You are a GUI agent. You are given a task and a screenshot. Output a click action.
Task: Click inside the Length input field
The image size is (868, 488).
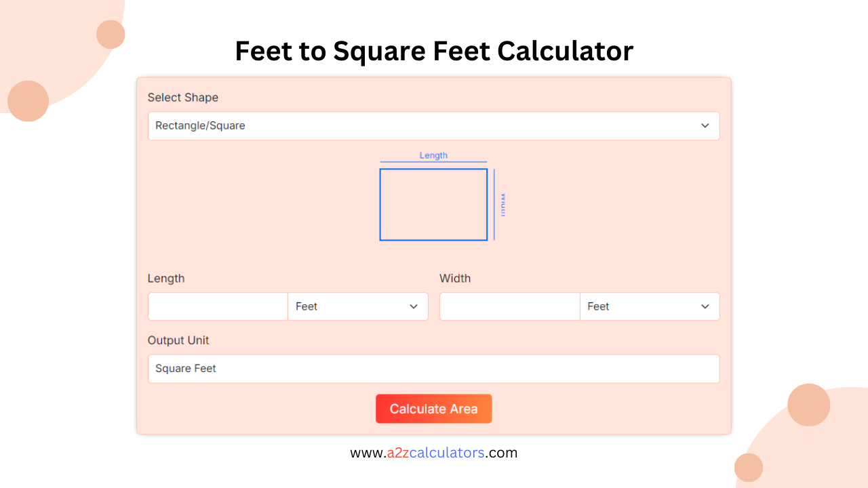[x=218, y=306]
